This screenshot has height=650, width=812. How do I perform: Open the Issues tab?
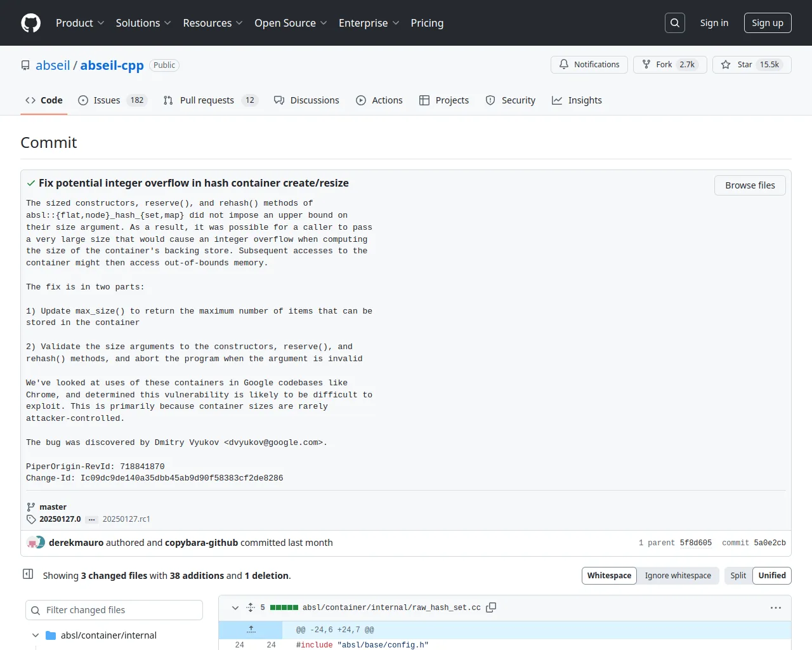click(112, 100)
